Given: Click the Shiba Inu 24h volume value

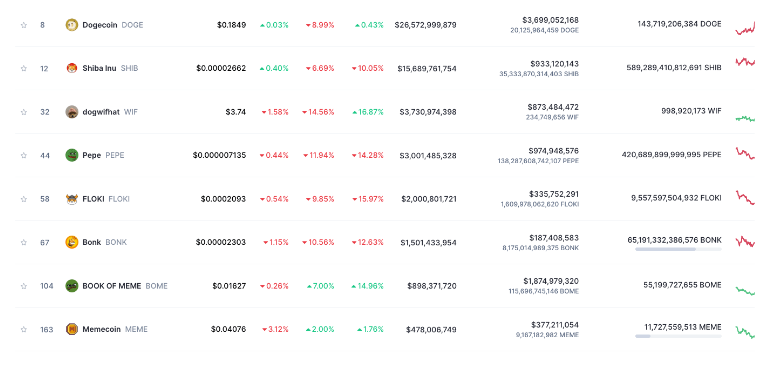Looking at the screenshot, I should [555, 64].
